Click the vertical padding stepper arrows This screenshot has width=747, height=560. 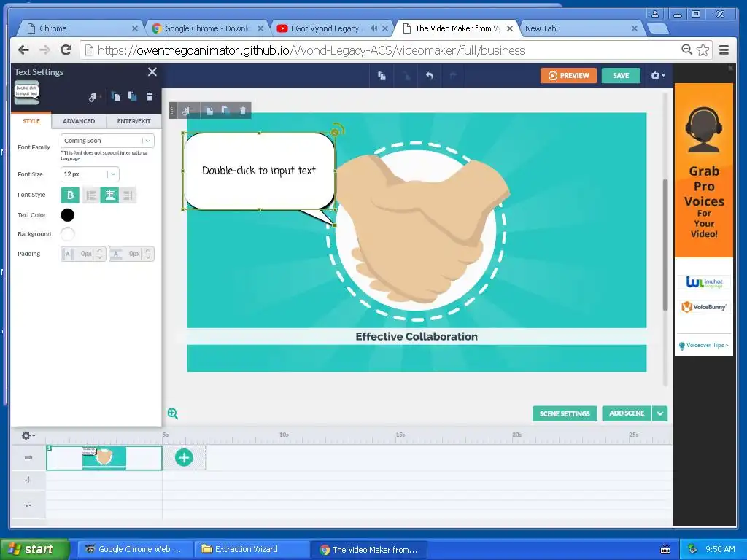click(x=148, y=254)
